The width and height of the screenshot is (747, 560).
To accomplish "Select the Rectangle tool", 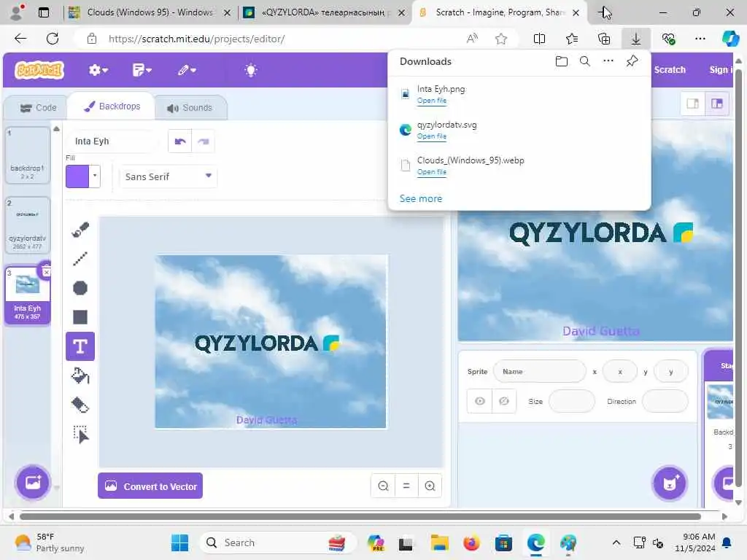I will 80,316.
